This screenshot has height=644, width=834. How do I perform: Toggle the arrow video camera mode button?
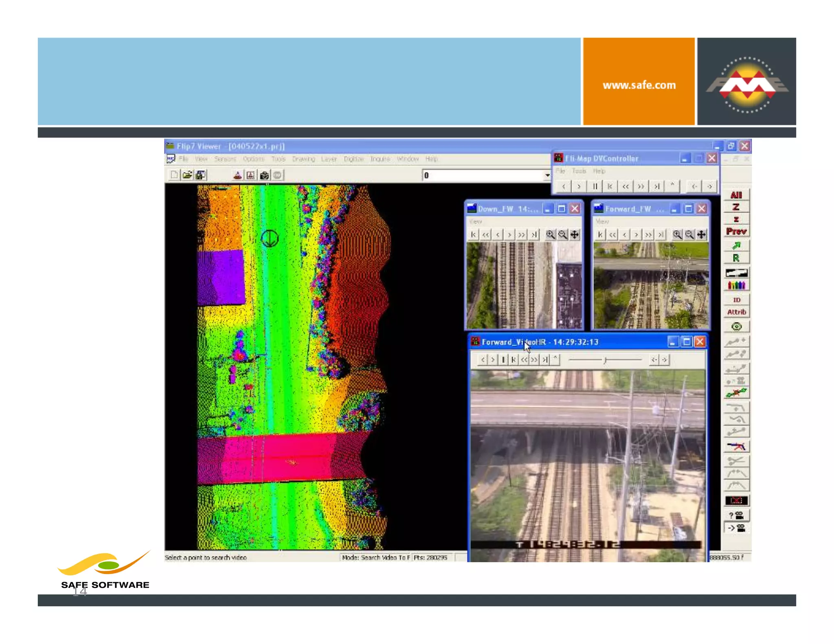click(736, 528)
